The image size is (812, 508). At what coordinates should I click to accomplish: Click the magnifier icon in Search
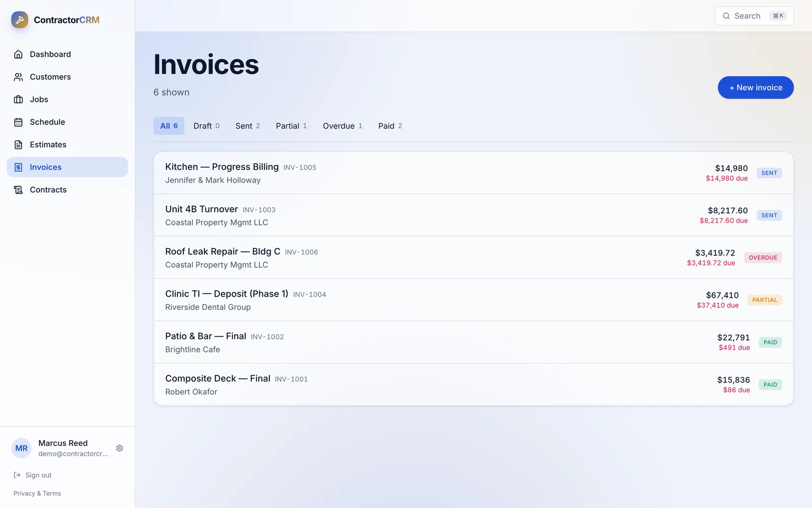tap(726, 16)
